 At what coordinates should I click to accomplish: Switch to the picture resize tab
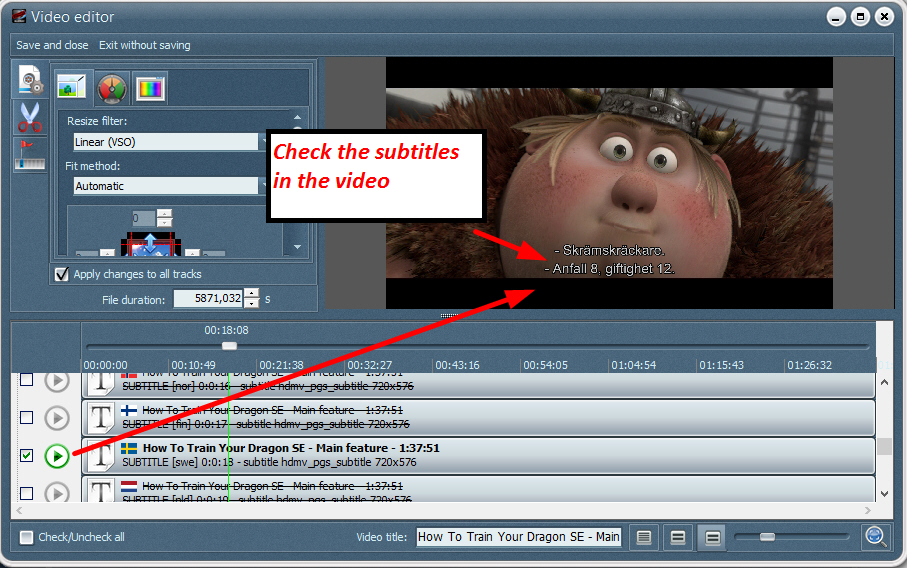pyautogui.click(x=72, y=88)
